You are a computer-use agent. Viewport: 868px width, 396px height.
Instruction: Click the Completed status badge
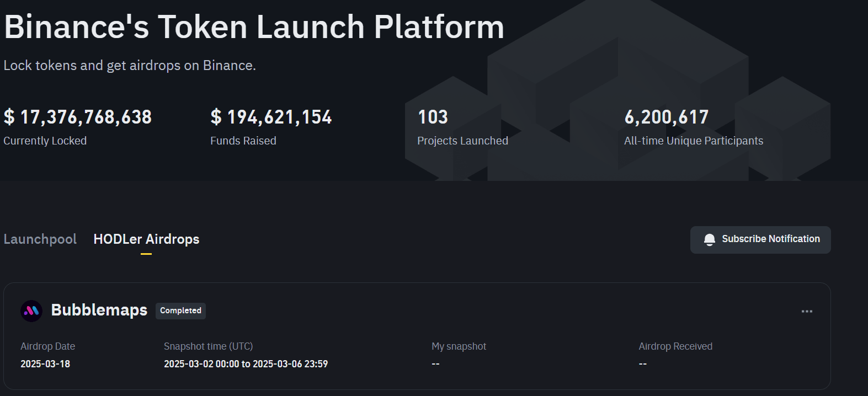click(180, 311)
